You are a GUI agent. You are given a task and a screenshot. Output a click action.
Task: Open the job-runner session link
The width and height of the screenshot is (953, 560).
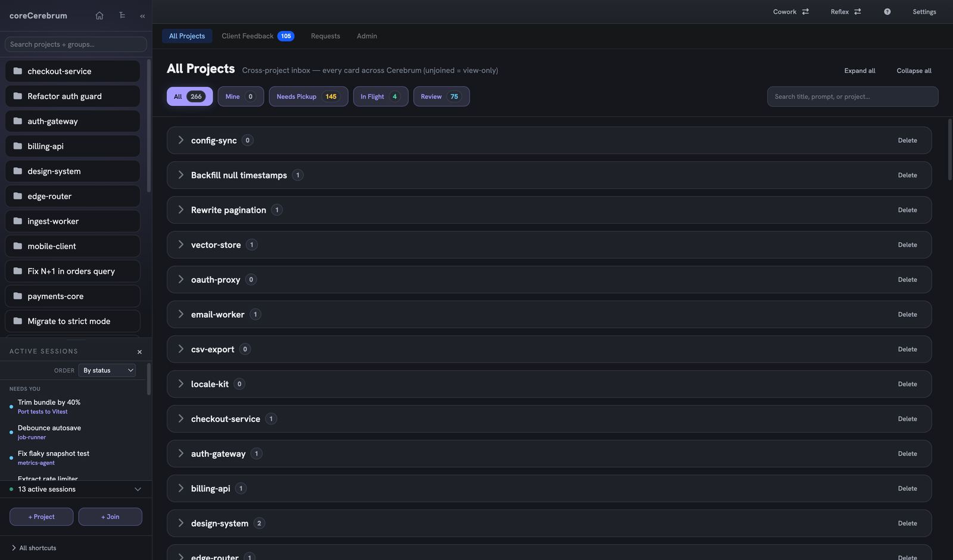pos(32,437)
